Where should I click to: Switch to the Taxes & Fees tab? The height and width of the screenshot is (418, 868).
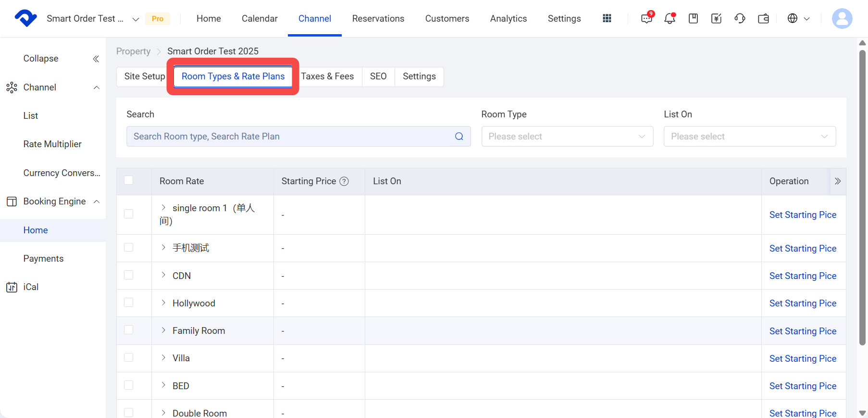point(327,76)
